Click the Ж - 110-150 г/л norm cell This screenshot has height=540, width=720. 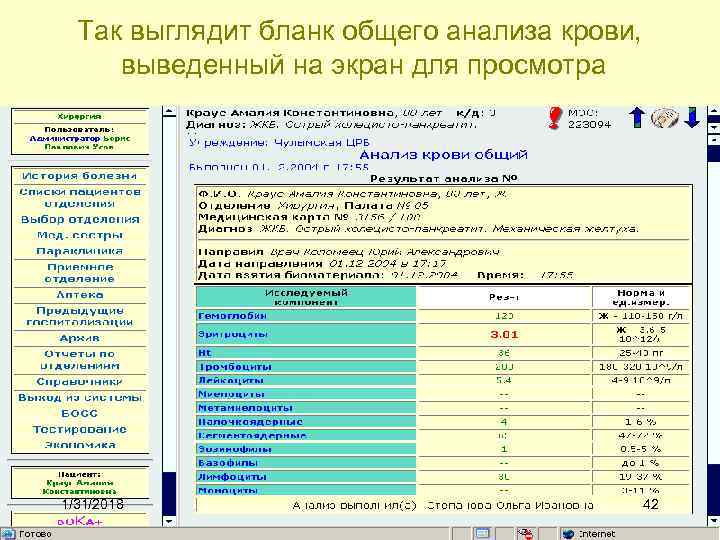pos(641,315)
